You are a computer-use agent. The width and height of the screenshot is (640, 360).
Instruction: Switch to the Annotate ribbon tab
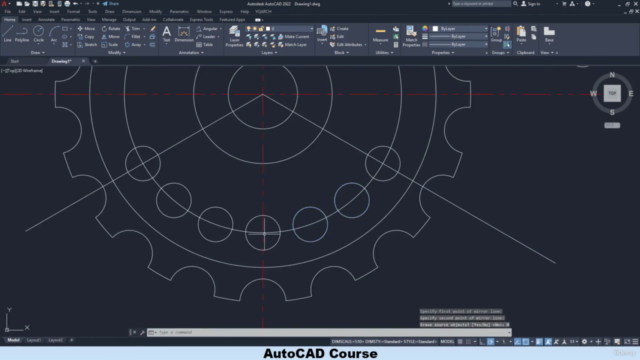[x=46, y=20]
